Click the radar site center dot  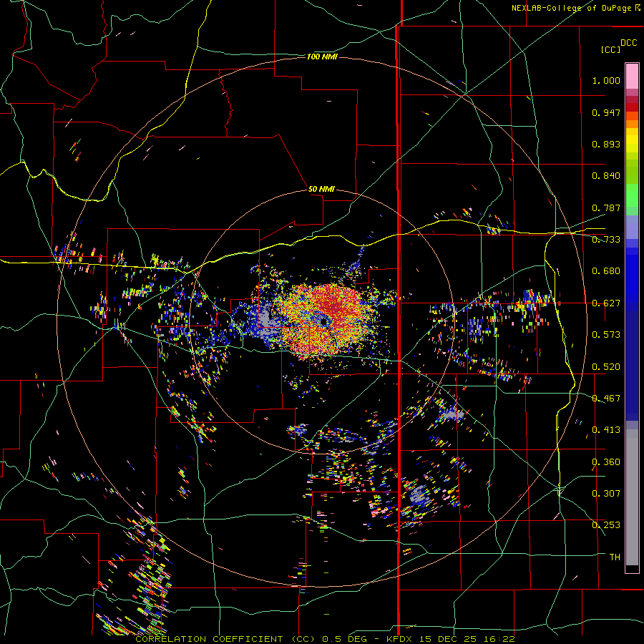pyautogui.click(x=324, y=321)
